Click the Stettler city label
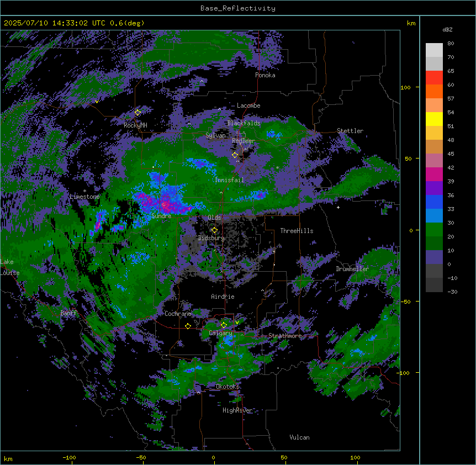476x465 pixels. pos(350,131)
